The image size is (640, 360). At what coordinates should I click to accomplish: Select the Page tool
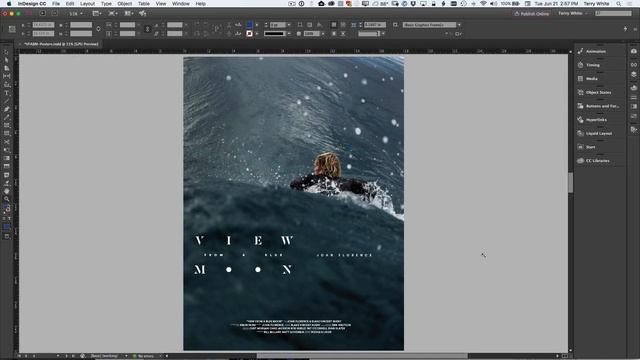tap(7, 69)
